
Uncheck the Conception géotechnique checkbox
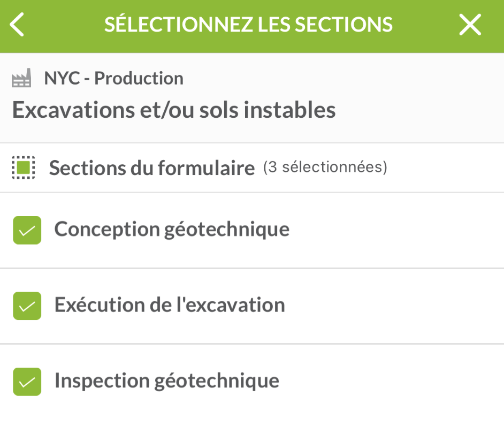point(27,230)
